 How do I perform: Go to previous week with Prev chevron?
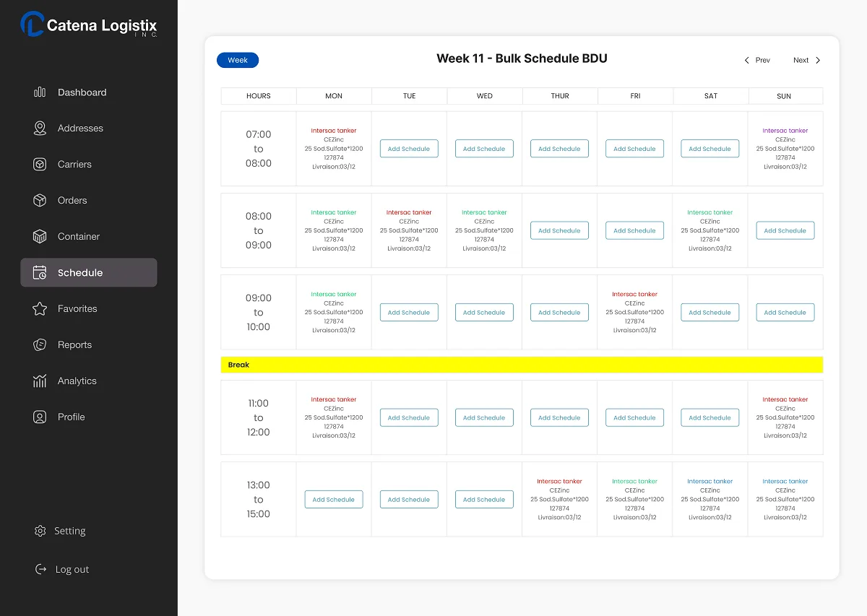click(x=747, y=61)
